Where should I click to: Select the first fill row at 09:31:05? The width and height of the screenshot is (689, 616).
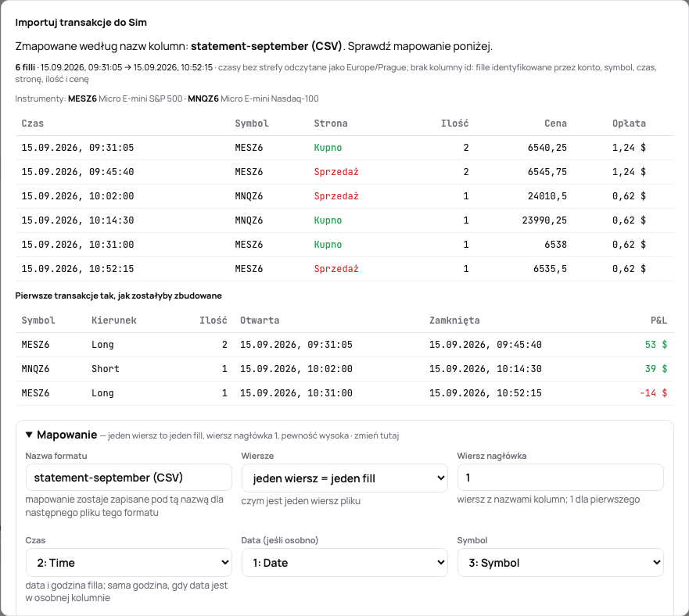pos(344,148)
